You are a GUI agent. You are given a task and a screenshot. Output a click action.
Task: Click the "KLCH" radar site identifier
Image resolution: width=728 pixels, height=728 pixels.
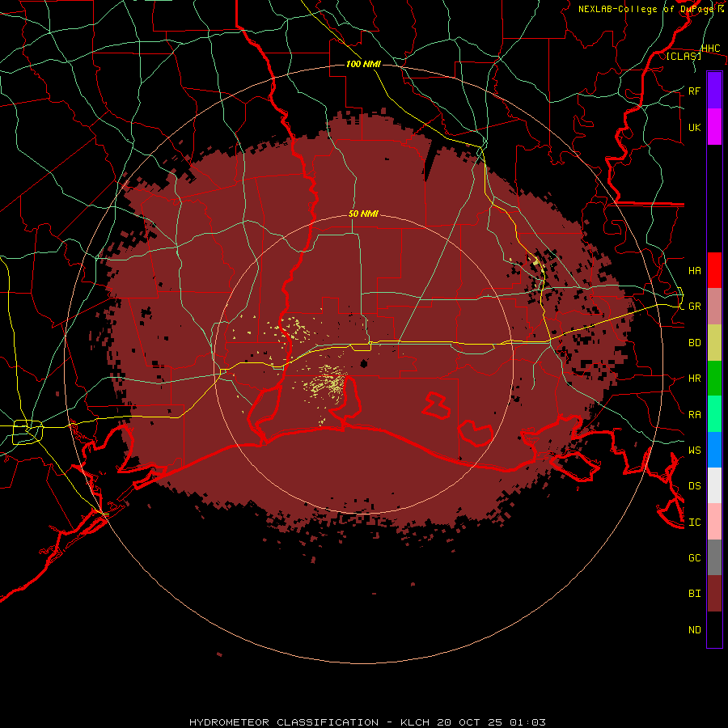[415, 722]
